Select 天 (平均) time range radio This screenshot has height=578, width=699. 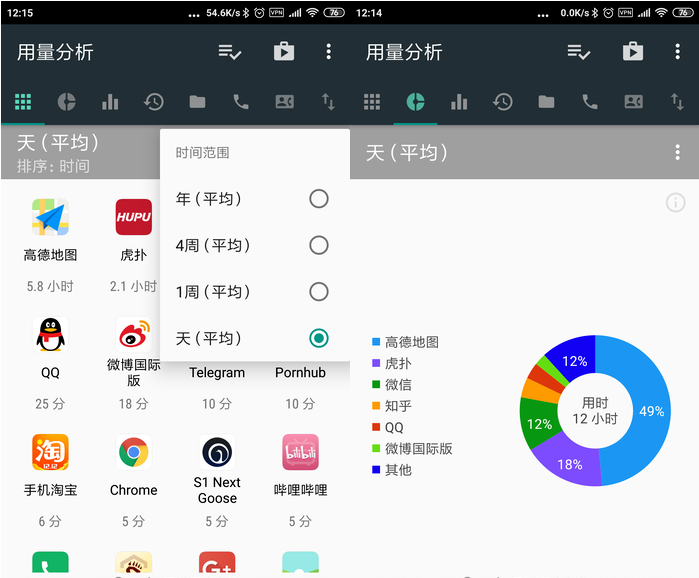[x=319, y=338]
